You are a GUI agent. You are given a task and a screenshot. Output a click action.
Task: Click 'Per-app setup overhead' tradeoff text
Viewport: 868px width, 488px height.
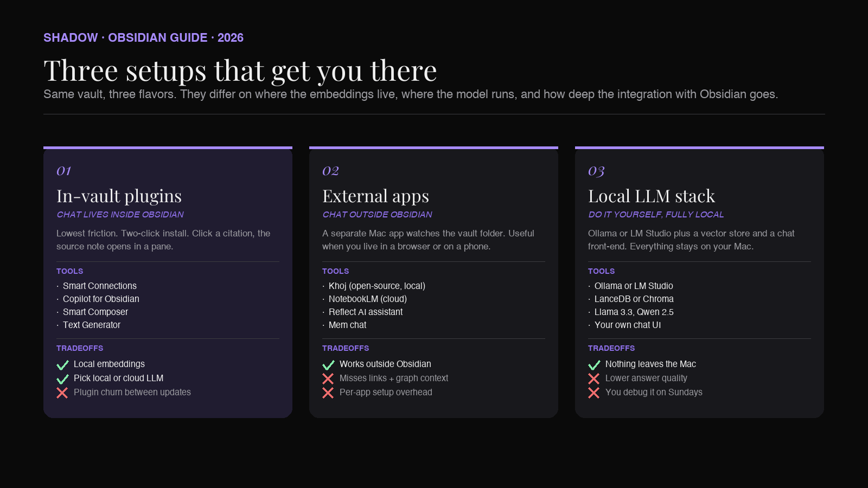(x=386, y=392)
